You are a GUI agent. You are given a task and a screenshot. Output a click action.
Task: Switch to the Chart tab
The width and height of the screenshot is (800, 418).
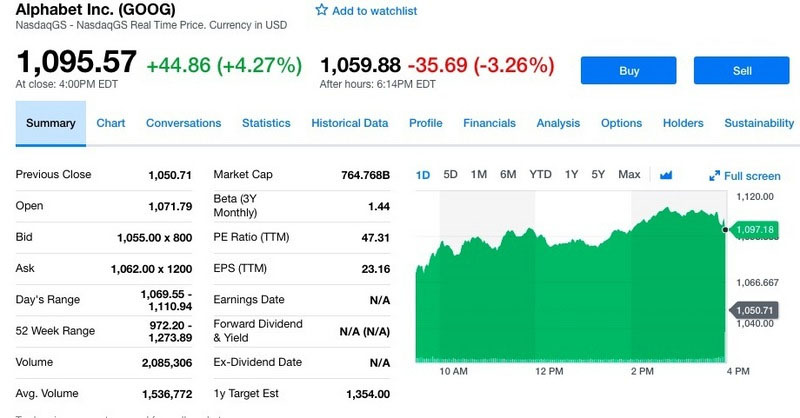pyautogui.click(x=111, y=123)
